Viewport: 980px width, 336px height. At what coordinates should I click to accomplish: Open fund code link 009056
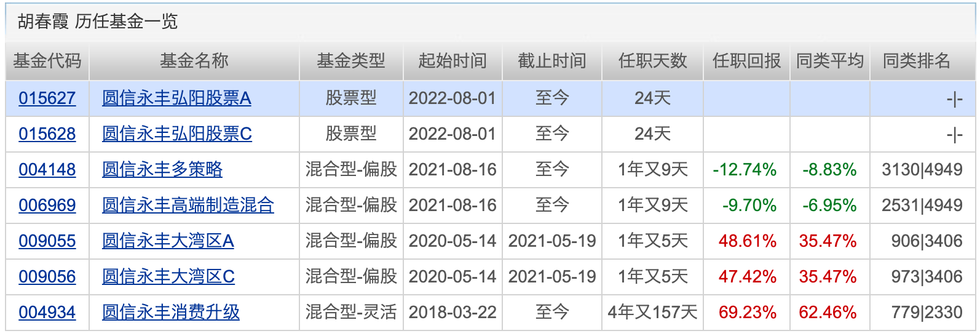pos(47,277)
